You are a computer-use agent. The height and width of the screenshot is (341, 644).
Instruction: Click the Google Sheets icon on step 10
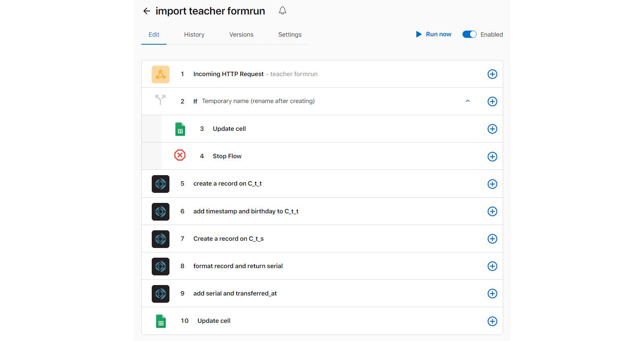161,321
